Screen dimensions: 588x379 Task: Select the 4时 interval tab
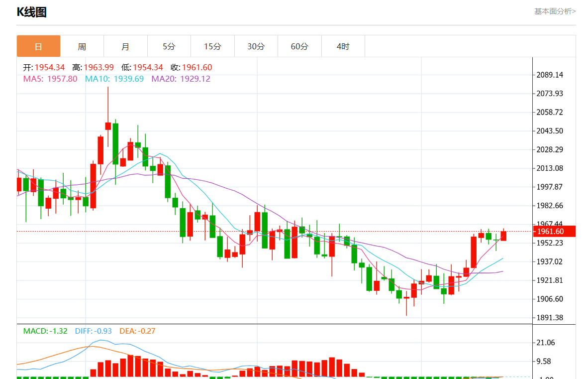click(x=343, y=46)
